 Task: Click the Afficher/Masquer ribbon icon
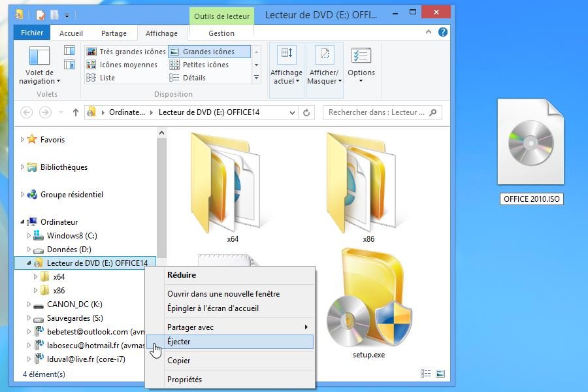pos(324,57)
